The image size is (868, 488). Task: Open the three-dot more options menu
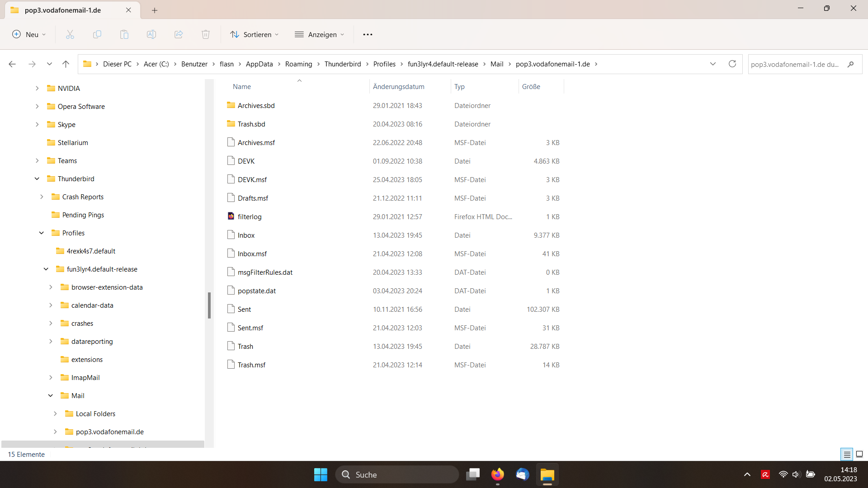point(368,34)
